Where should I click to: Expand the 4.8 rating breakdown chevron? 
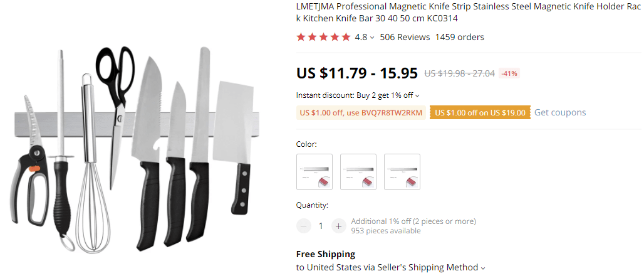[372, 38]
